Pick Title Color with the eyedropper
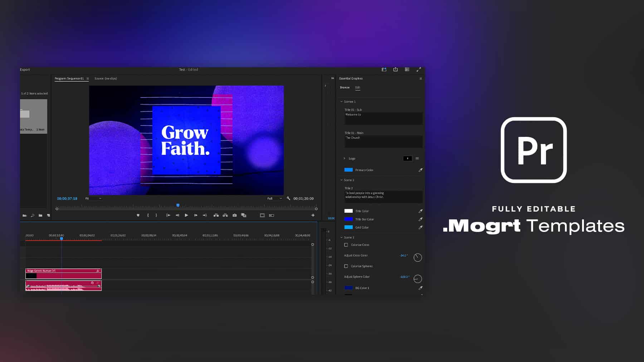 tap(420, 211)
